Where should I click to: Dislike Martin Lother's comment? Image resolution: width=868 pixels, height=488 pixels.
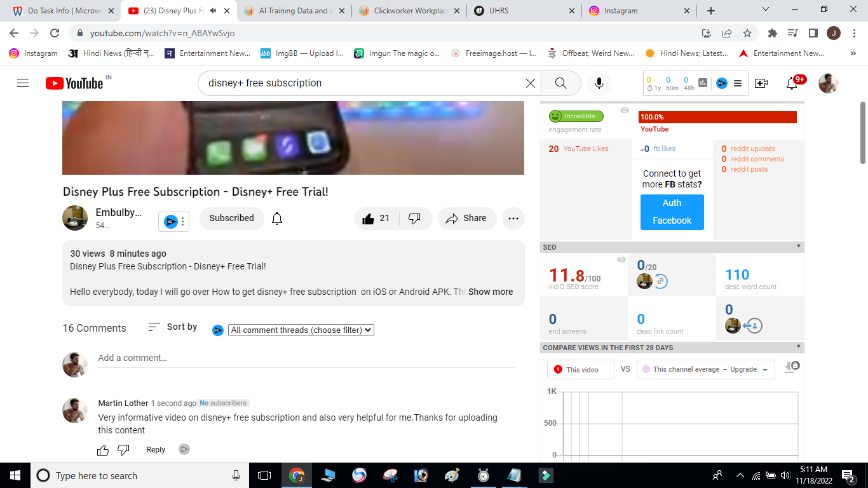click(123, 451)
